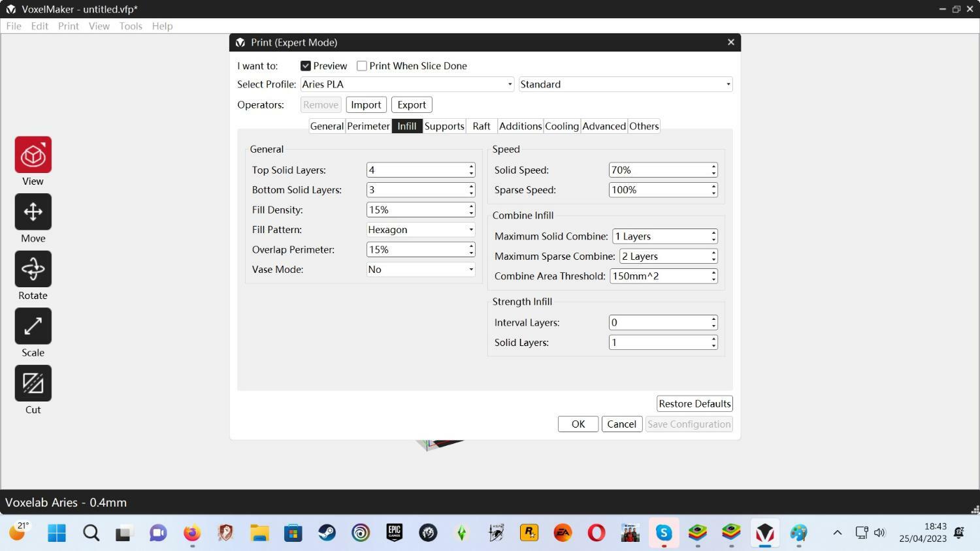Open the Additions tab

(520, 126)
